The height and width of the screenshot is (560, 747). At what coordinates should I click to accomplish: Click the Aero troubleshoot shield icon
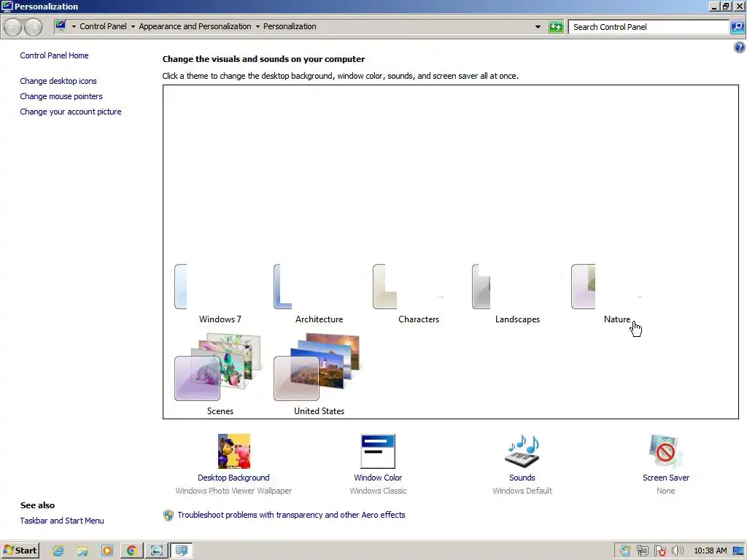coord(169,516)
